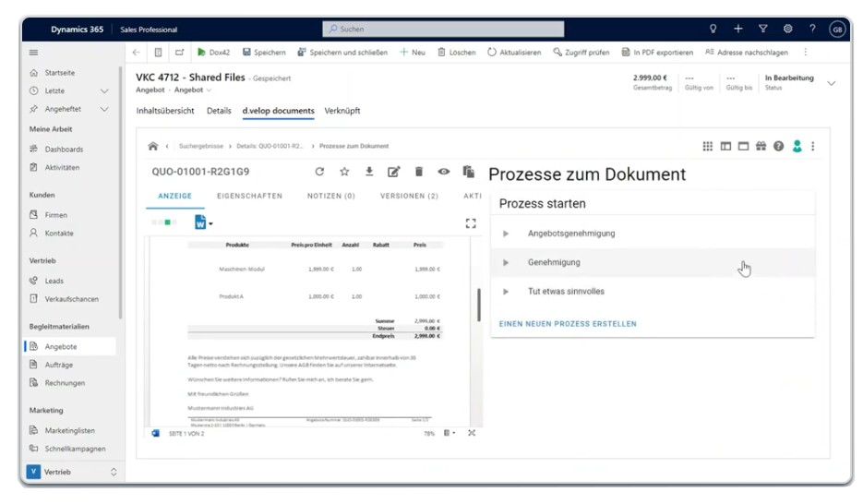Delete document with trash icon
This screenshot has height=504, width=863.
click(419, 172)
